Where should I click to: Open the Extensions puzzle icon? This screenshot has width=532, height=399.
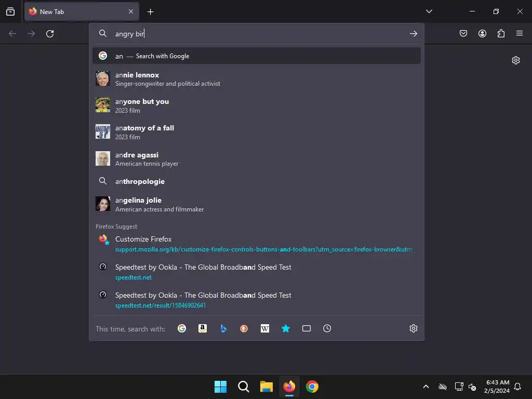pyautogui.click(x=501, y=33)
